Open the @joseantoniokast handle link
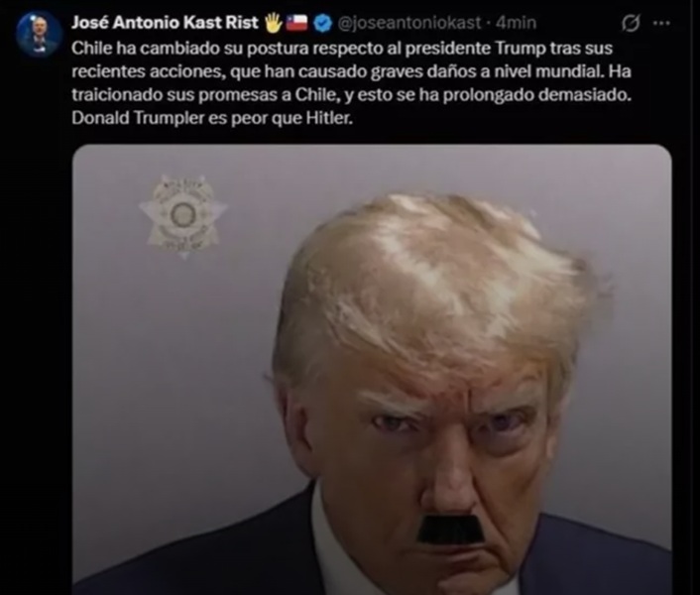Image resolution: width=700 pixels, height=595 pixels. [408, 23]
